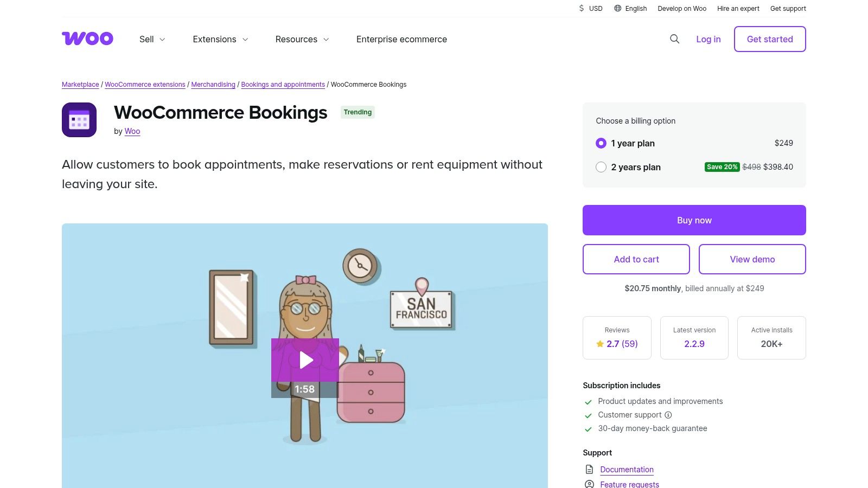Play the product video
Viewport: 868px width, 488px height.
pos(305,360)
